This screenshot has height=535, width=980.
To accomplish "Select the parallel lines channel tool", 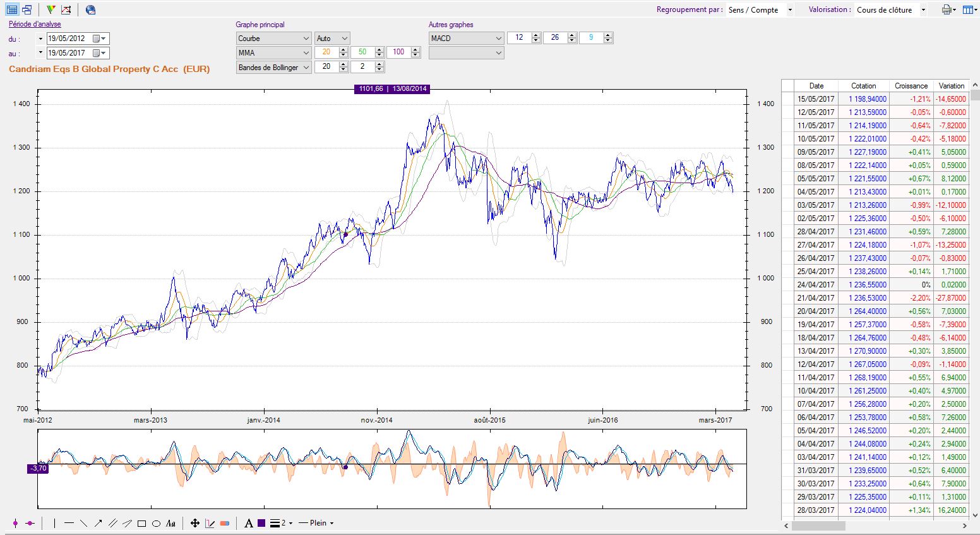I will [112, 523].
